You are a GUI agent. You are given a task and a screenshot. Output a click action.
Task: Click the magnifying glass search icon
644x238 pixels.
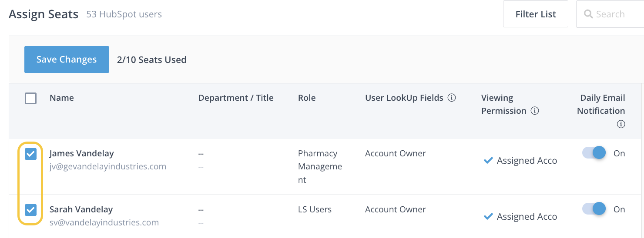(x=588, y=14)
